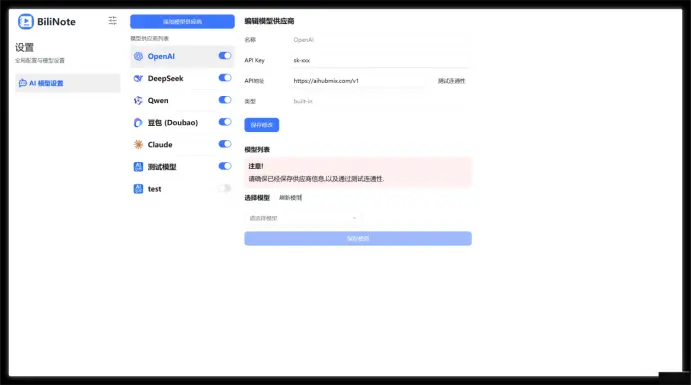Select 豆包 (Doubao) in the provider list
The height and width of the screenshot is (385, 691).
[182, 122]
